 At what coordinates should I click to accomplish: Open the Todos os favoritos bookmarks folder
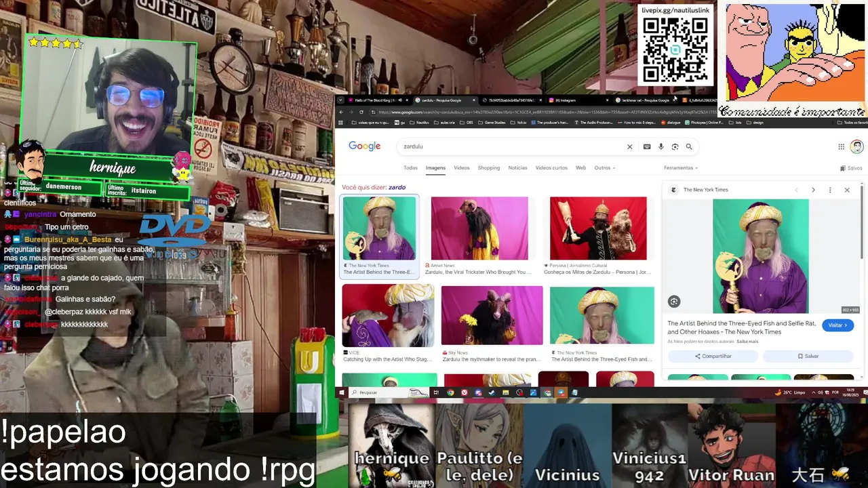coord(852,123)
